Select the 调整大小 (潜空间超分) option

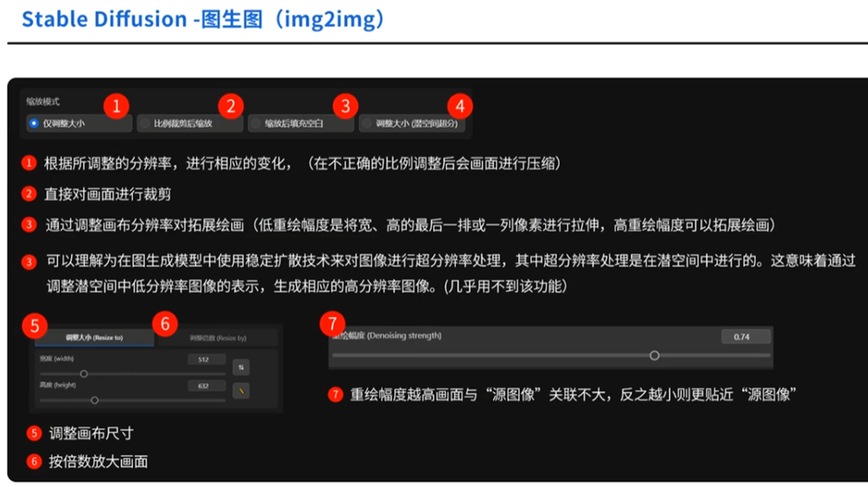coord(411,123)
